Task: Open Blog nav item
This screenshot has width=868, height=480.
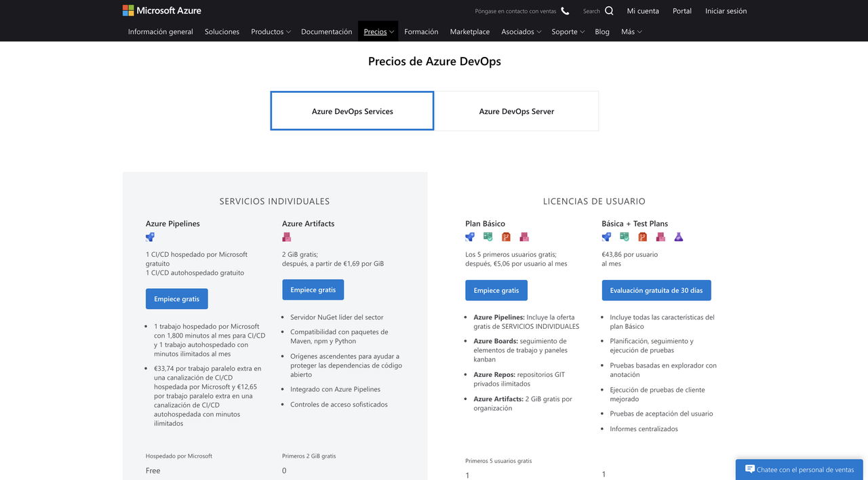Action: (x=602, y=32)
